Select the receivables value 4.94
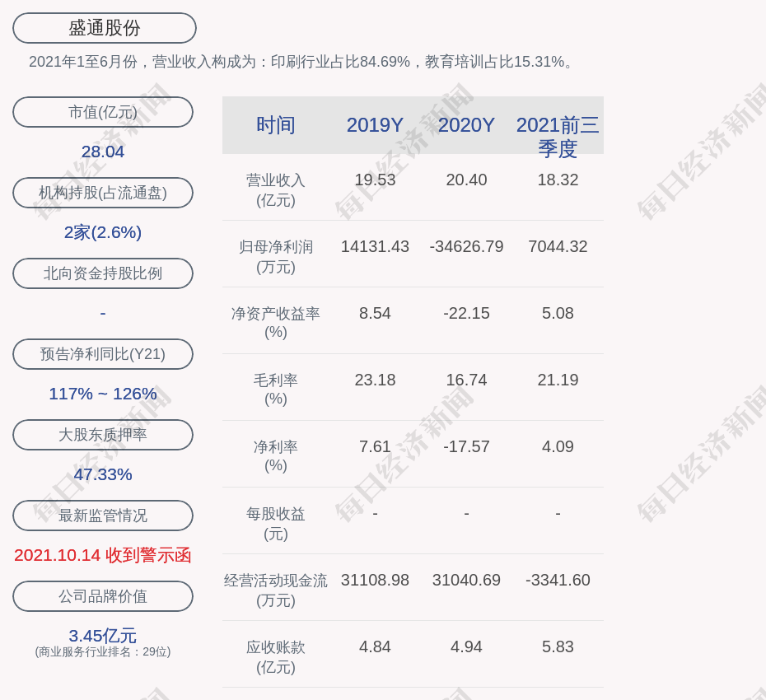Image resolution: width=766 pixels, height=700 pixels. click(466, 646)
